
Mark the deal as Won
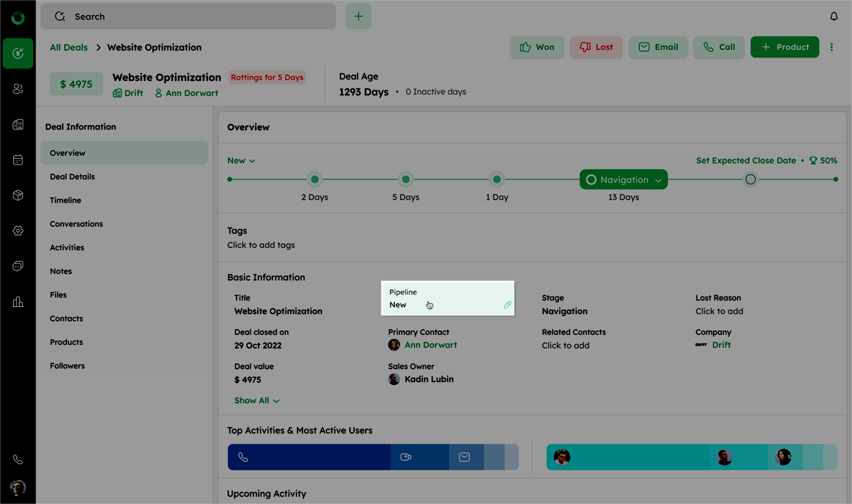[x=537, y=47]
